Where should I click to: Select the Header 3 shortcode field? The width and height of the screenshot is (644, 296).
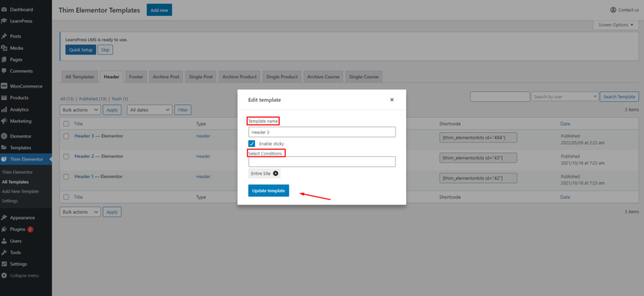click(x=478, y=137)
